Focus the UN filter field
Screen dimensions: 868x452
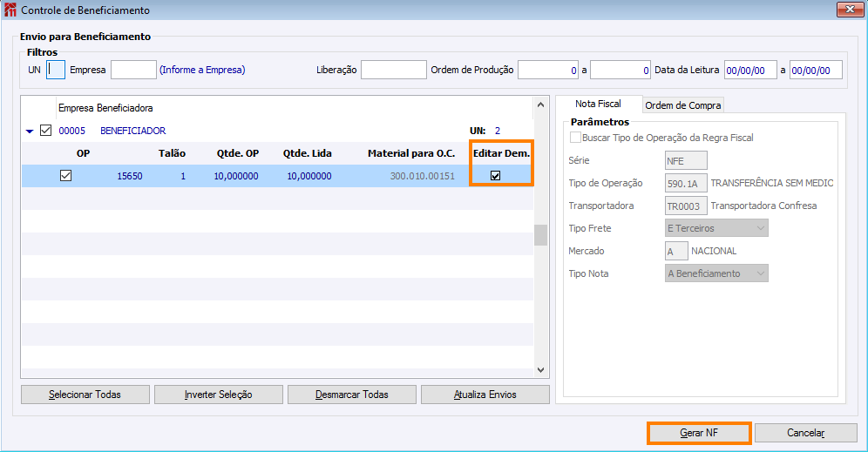56,70
